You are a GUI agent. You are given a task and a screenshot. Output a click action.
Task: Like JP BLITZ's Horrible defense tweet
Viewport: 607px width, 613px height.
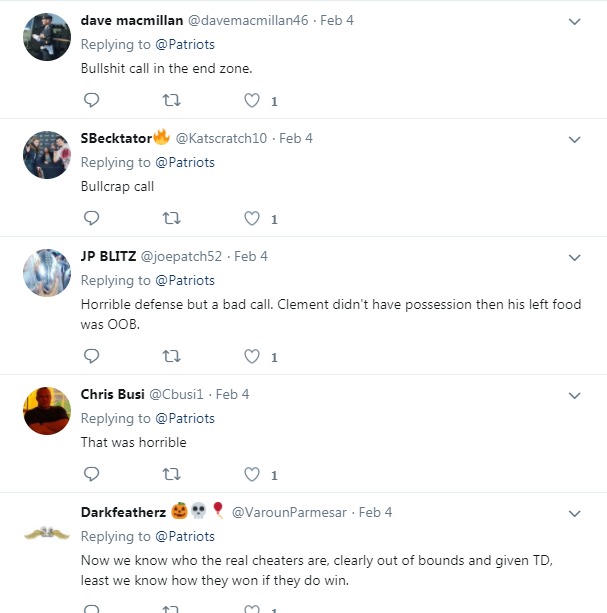click(253, 356)
